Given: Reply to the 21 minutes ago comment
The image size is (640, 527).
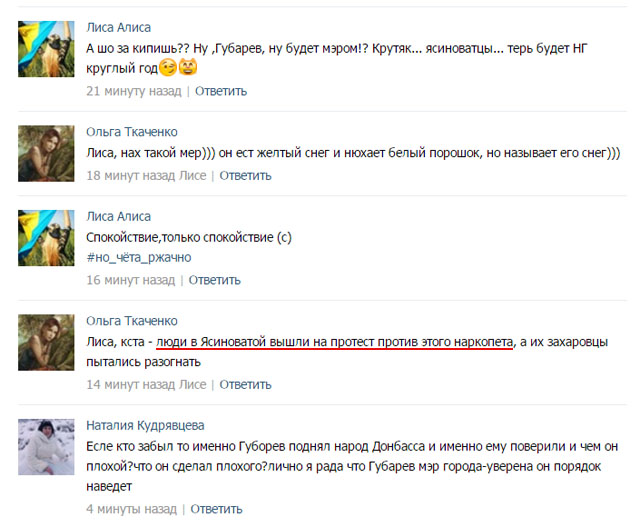Looking at the screenshot, I should (x=221, y=91).
